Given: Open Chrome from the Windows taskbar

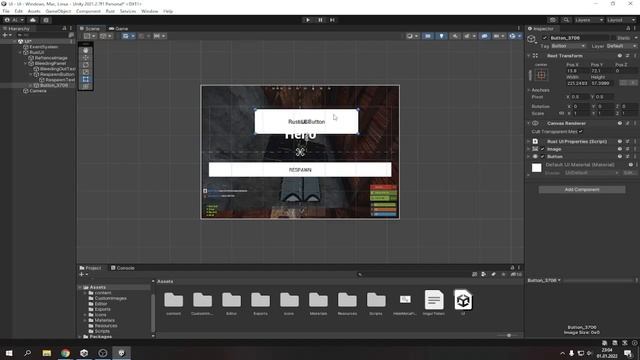Looking at the screenshot, I should coord(65,353).
